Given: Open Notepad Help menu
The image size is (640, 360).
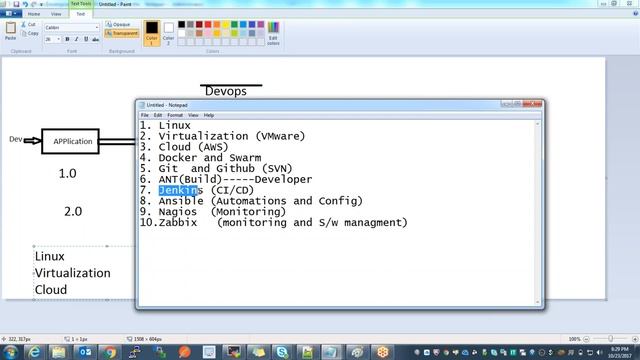Looking at the screenshot, I should pyautogui.click(x=209, y=116).
